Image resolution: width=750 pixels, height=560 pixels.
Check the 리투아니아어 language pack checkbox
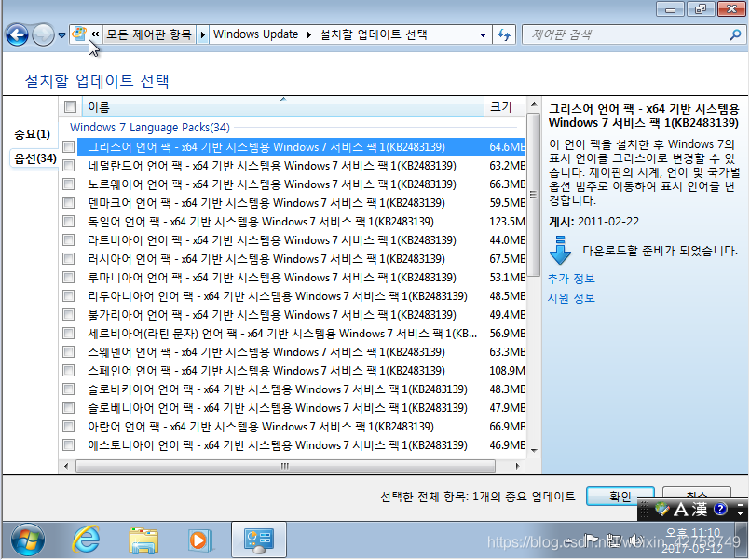tap(69, 296)
